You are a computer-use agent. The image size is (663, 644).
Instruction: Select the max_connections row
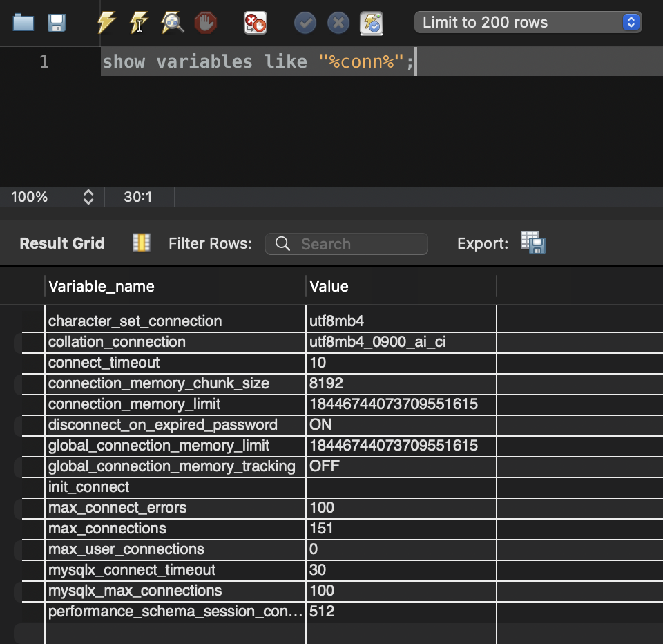(x=107, y=529)
